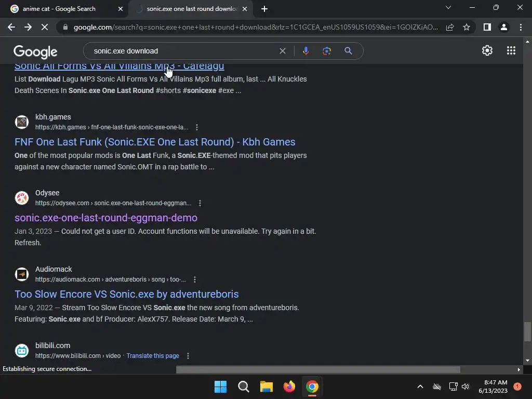This screenshot has width=532, height=399.
Task: Launch Firefox from the taskbar
Action: point(289,387)
